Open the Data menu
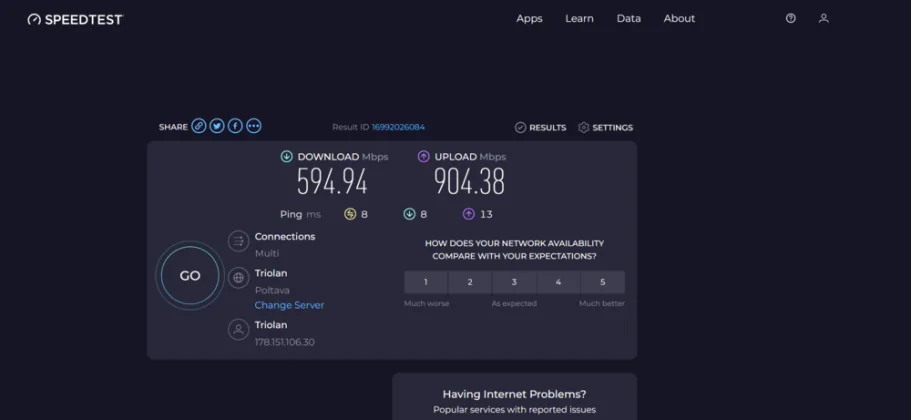Image resolution: width=911 pixels, height=420 pixels. [629, 19]
